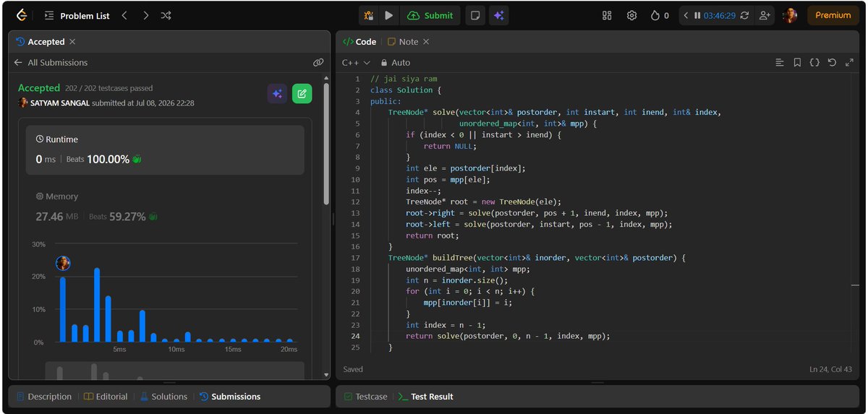Screen dimensions: 868x414
Task: Switch to the Solutions tab
Action: pos(163,397)
